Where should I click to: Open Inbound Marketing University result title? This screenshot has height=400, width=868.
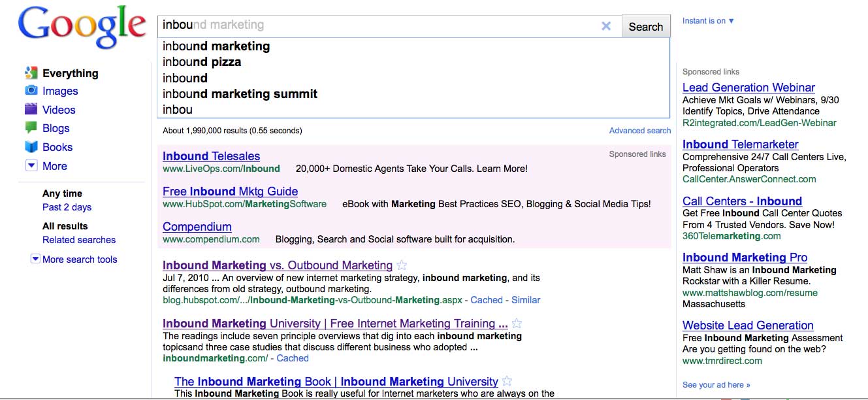tap(335, 324)
